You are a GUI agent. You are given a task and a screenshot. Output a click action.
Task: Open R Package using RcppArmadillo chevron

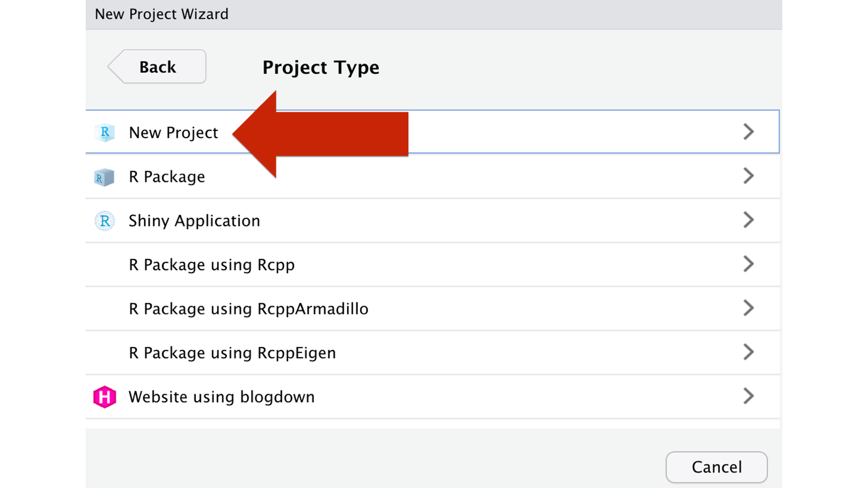click(748, 308)
